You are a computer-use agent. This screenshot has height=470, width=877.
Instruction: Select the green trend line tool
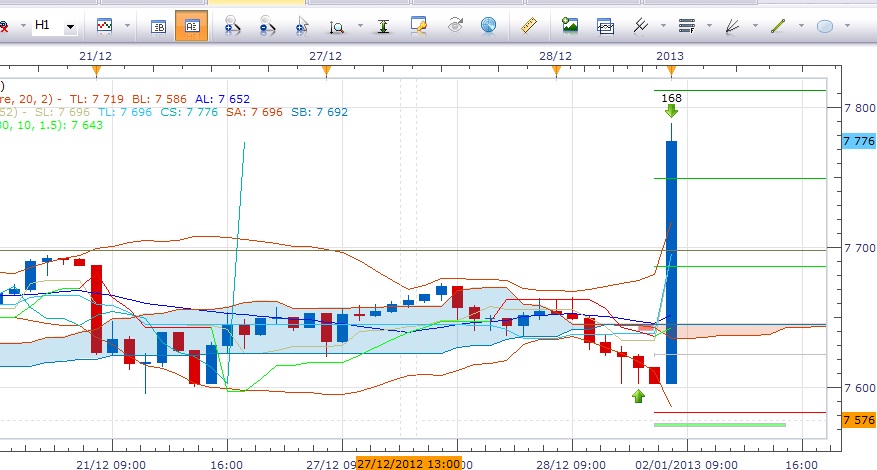779,26
